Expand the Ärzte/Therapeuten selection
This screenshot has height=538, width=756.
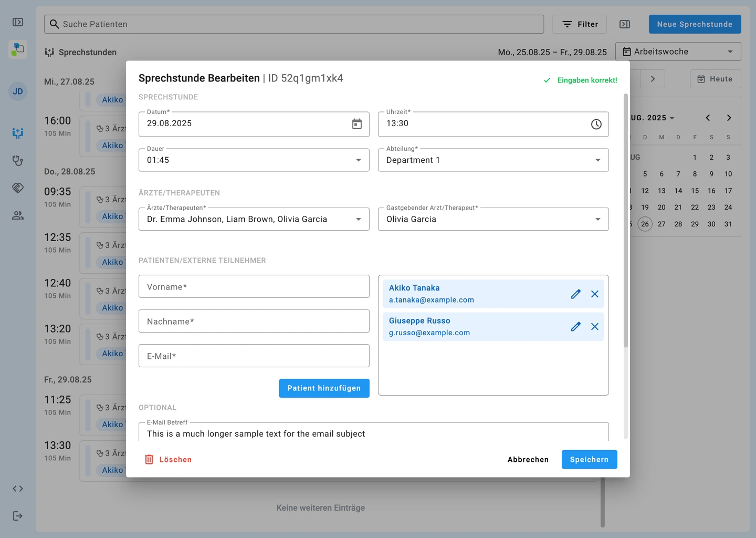358,219
